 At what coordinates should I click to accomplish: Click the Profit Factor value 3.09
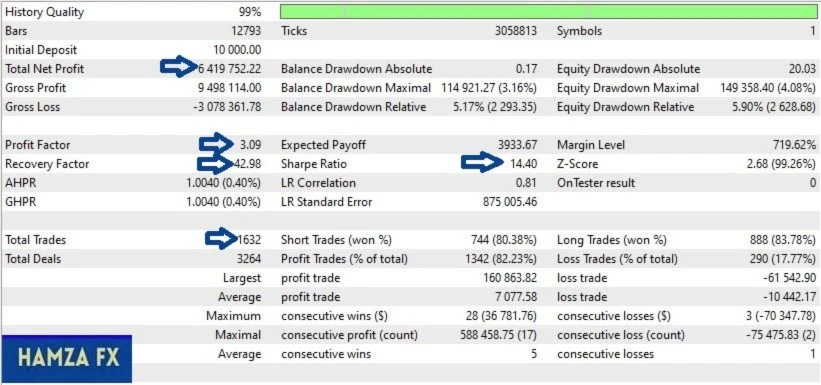click(x=251, y=145)
